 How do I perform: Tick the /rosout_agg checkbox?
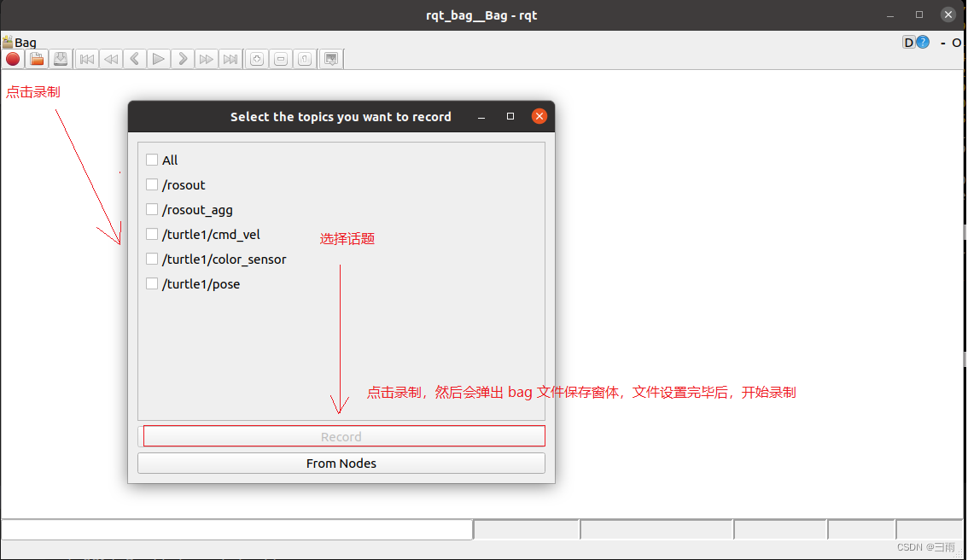click(x=152, y=209)
